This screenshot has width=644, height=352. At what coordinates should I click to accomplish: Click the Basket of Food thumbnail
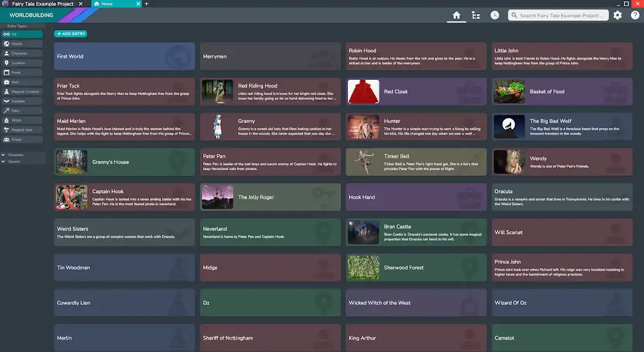509,92
